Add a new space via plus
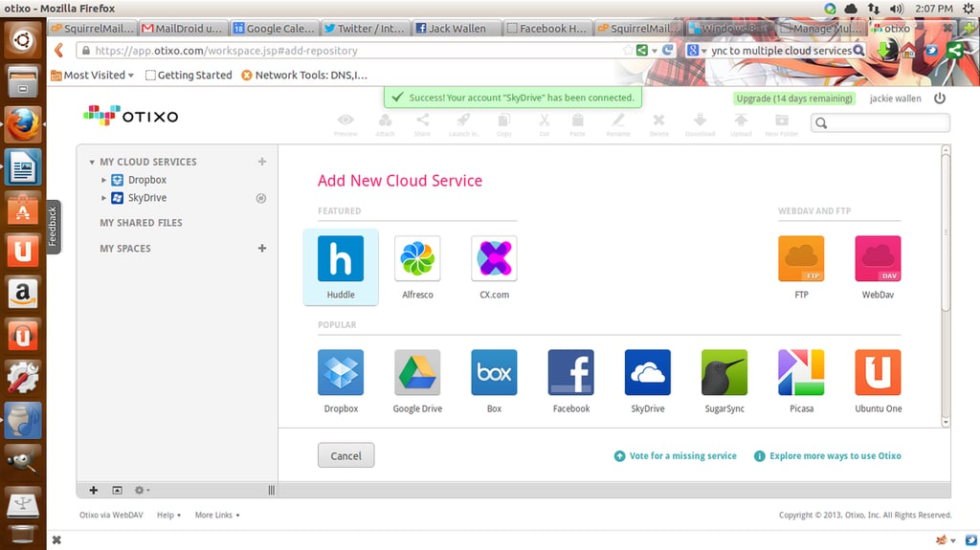 click(262, 248)
